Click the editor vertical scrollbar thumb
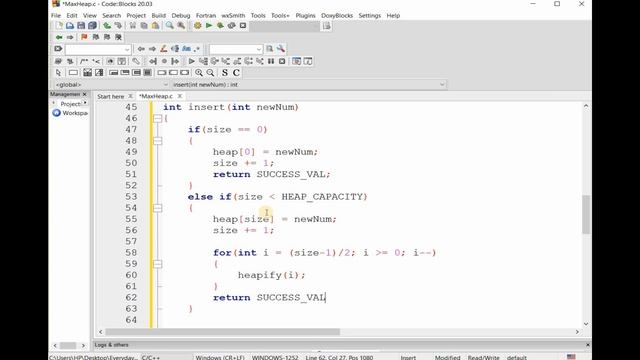This screenshot has width=640, height=360. pos(586,214)
